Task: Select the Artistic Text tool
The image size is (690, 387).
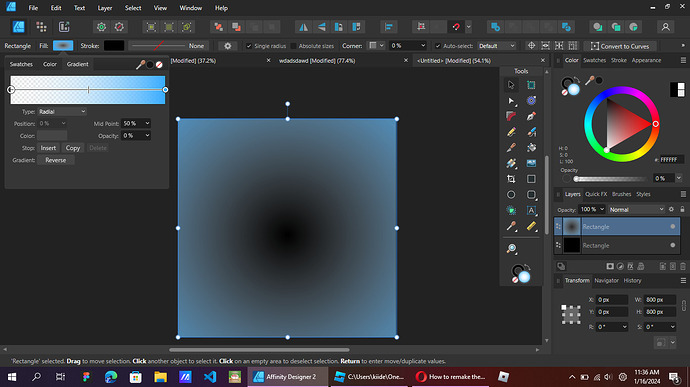Action: tap(531, 210)
